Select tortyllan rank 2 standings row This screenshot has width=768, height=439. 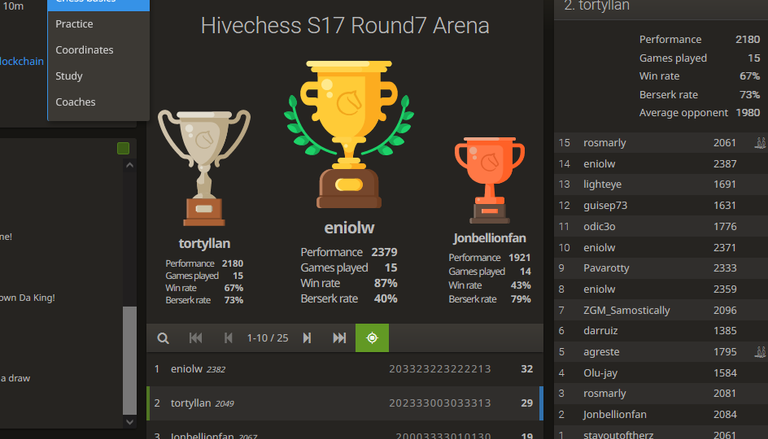pos(345,403)
